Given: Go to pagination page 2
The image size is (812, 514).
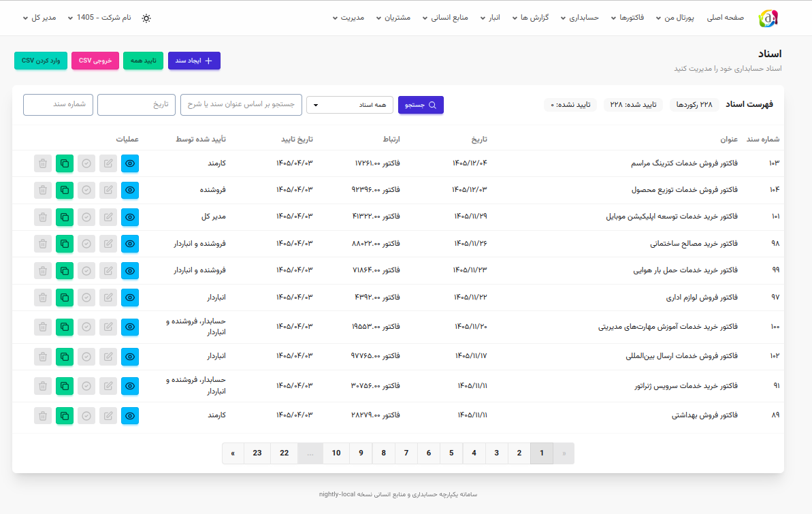Looking at the screenshot, I should click(x=519, y=453).
